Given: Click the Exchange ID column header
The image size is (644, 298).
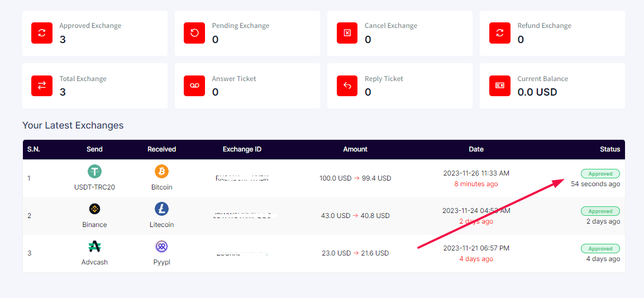Looking at the screenshot, I should tap(242, 149).
